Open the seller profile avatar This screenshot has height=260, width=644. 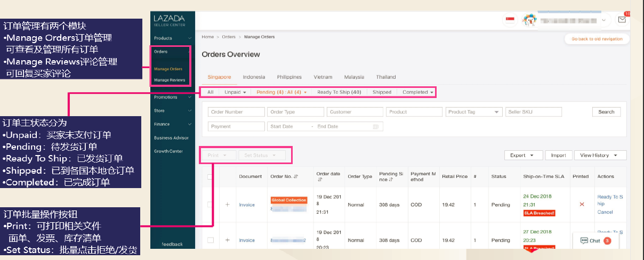click(528, 20)
